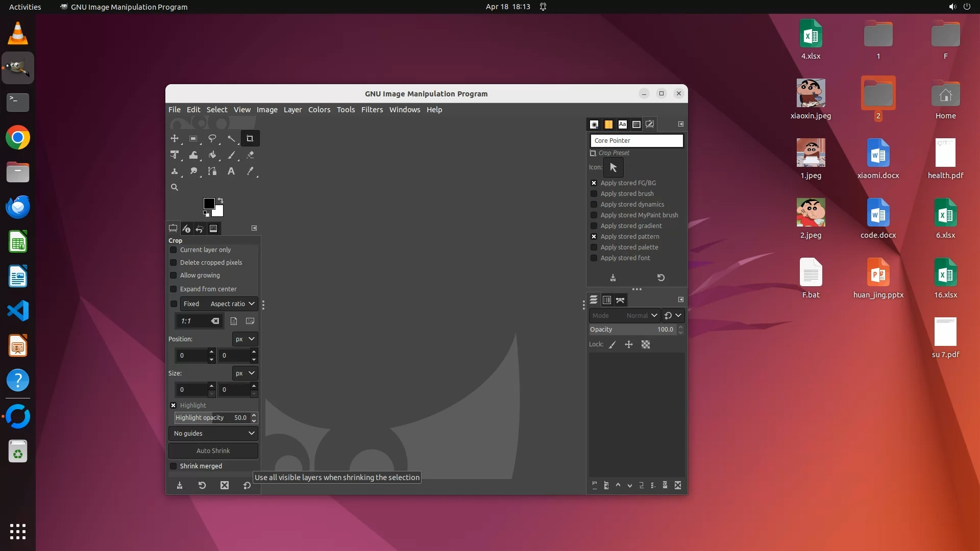The image size is (980, 551).
Task: Open the No guides dropdown
Action: click(213, 434)
